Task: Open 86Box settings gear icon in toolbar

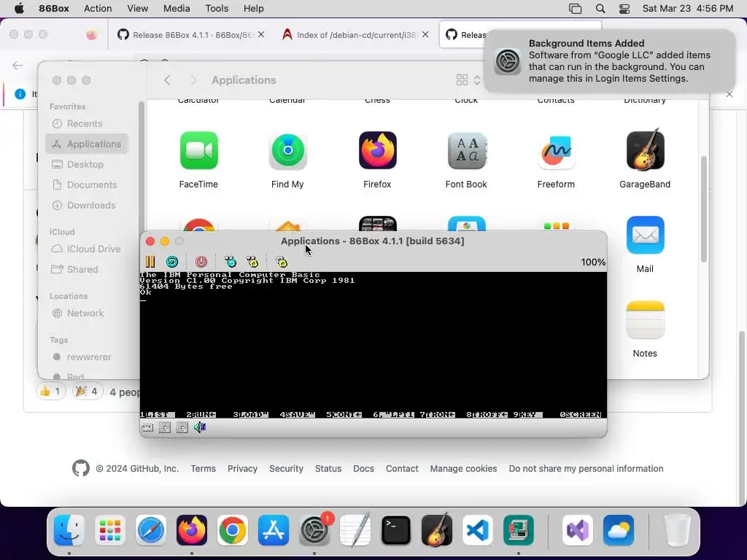Action: tap(282, 262)
